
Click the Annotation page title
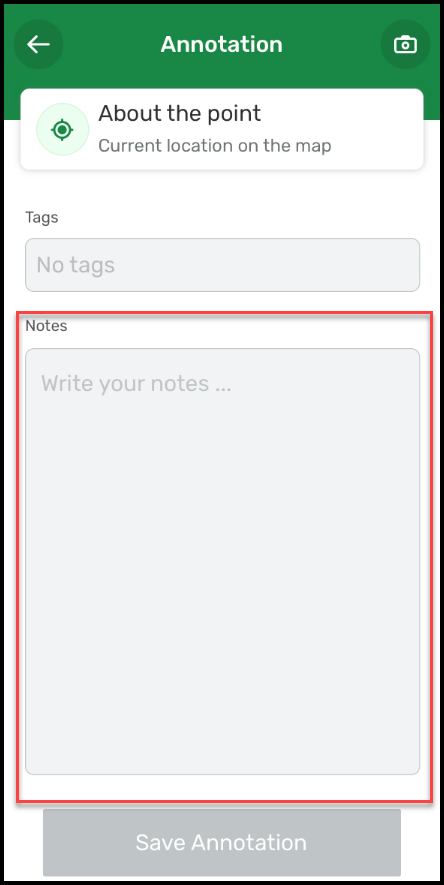click(x=222, y=44)
